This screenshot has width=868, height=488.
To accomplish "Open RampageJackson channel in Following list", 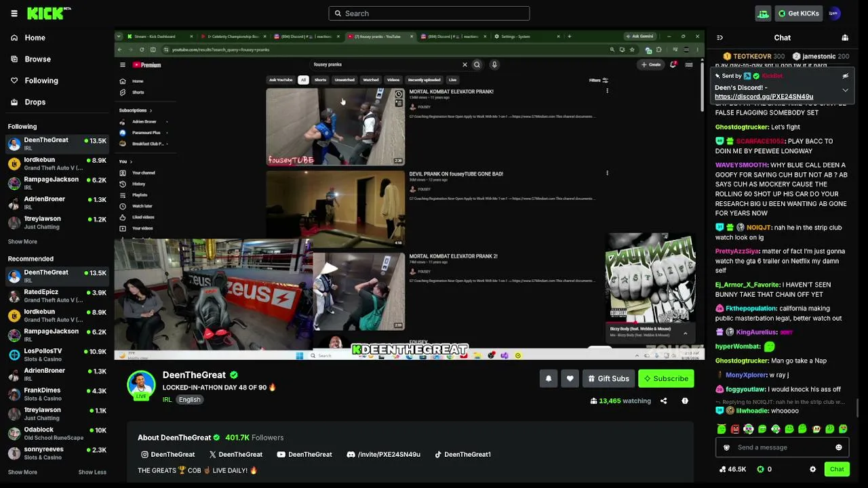I will [57, 183].
